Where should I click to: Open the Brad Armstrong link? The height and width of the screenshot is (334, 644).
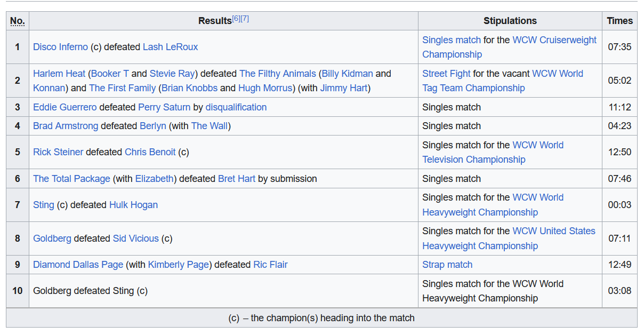pyautogui.click(x=66, y=126)
